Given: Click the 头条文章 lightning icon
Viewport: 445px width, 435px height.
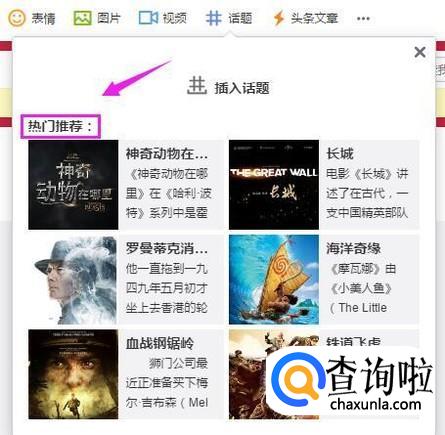Looking at the screenshot, I should coord(279,18).
